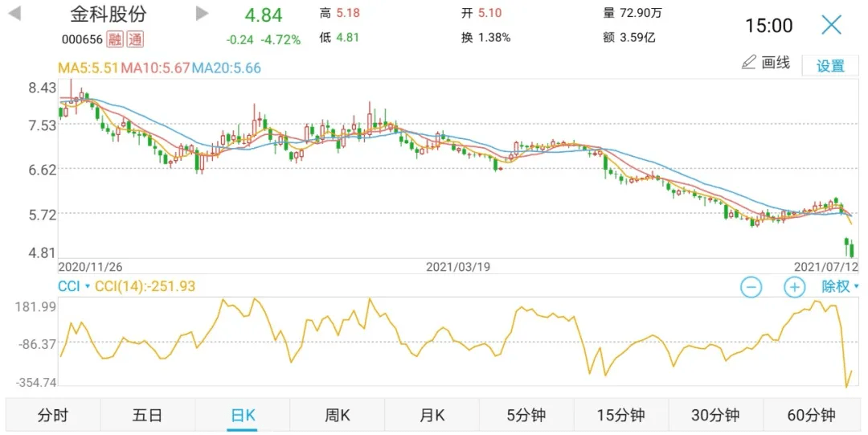Switch to the 五日 tab
The height and width of the screenshot is (435, 868).
point(148,415)
